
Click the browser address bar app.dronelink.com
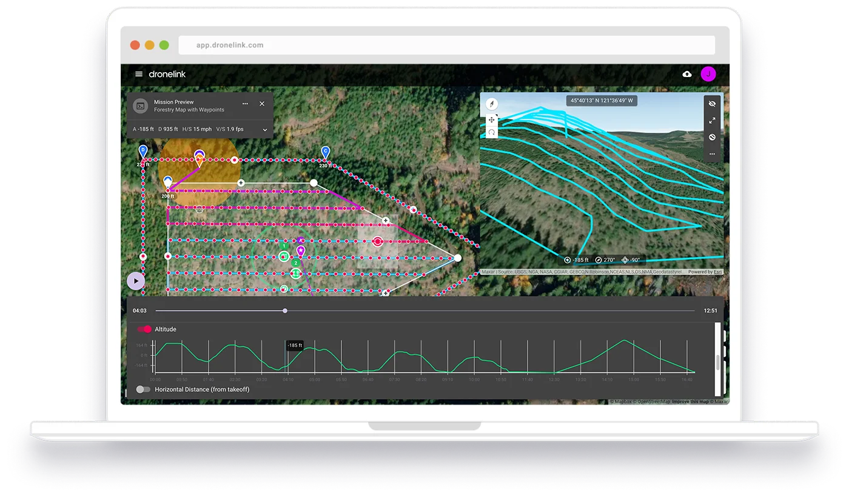(x=446, y=45)
